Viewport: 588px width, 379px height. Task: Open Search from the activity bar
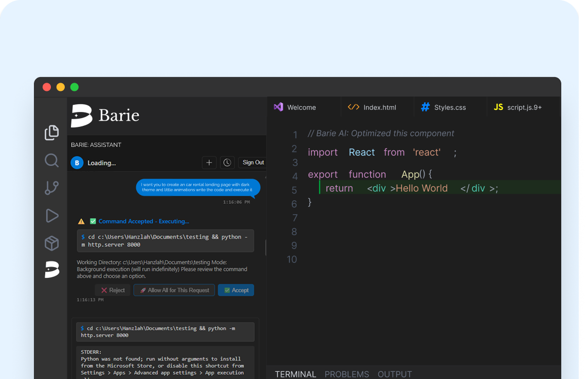[51, 160]
